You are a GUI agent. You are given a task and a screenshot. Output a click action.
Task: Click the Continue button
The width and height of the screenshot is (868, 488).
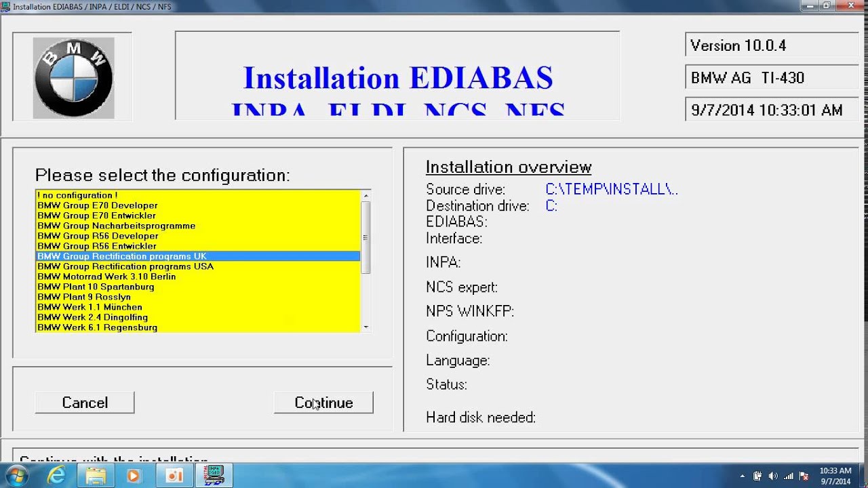(x=323, y=403)
